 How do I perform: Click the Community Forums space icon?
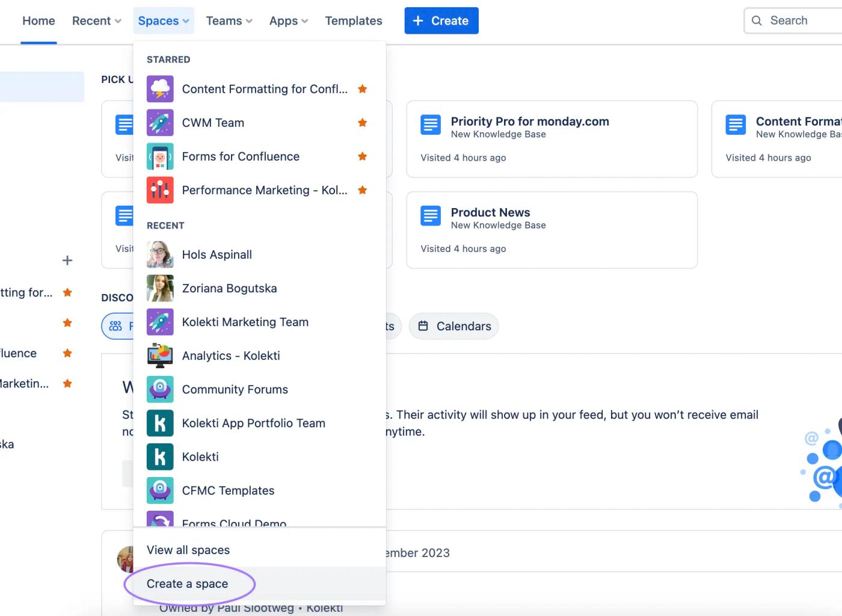pyautogui.click(x=160, y=389)
